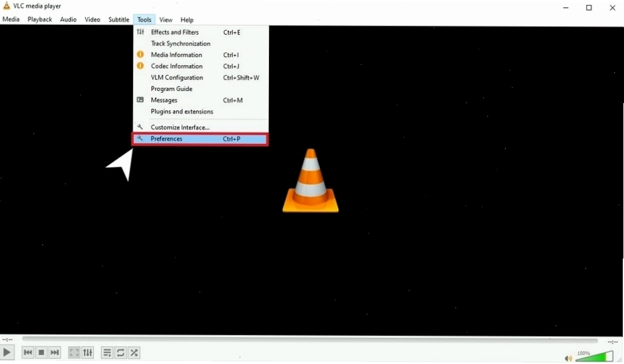Open the Help menu
The height and width of the screenshot is (364, 624).
[x=187, y=20]
